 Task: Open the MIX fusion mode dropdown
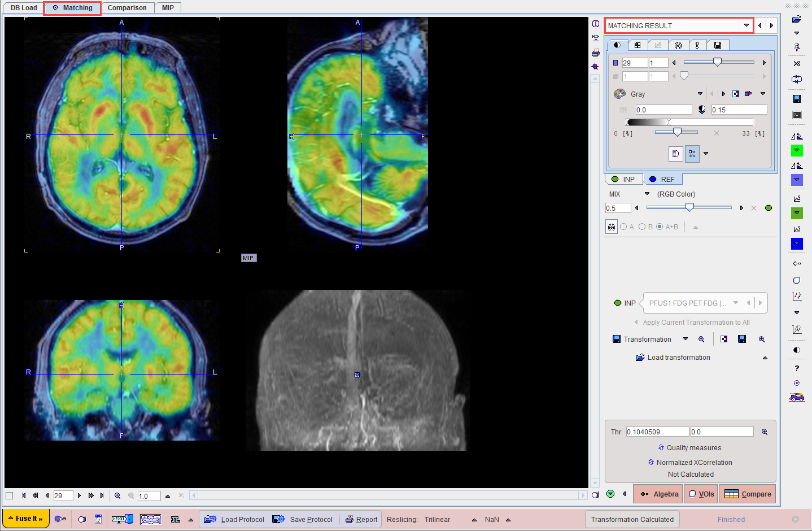click(x=647, y=194)
